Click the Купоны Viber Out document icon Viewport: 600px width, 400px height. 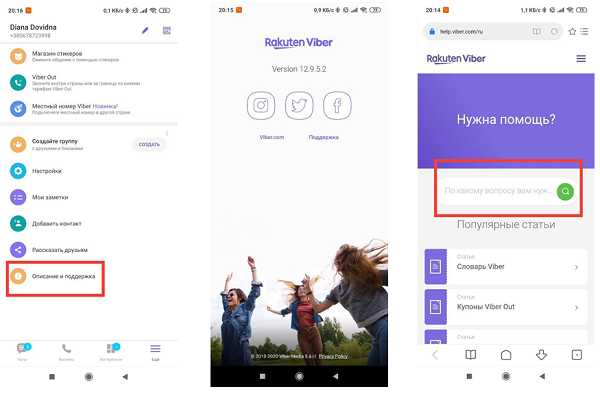point(435,307)
